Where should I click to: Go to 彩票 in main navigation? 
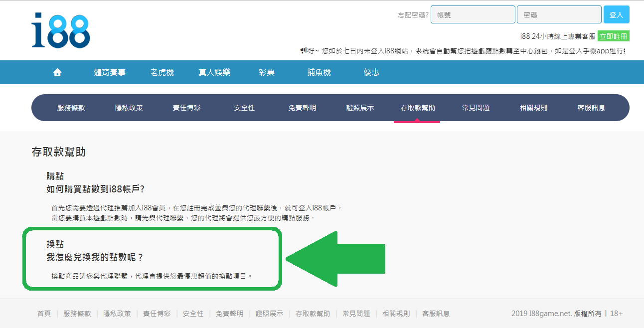point(267,72)
